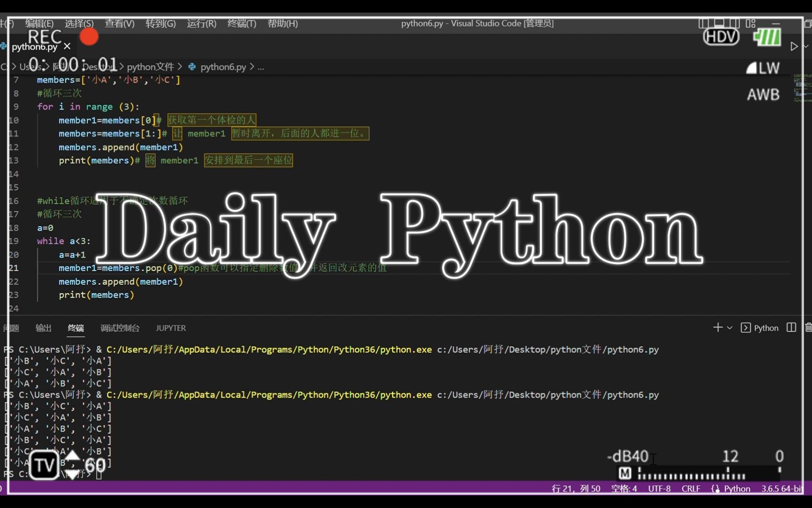Viewport: 812px width, 508px height.
Task: Choose interpreter 3.6.5 64-bit in status bar
Action: (782, 489)
